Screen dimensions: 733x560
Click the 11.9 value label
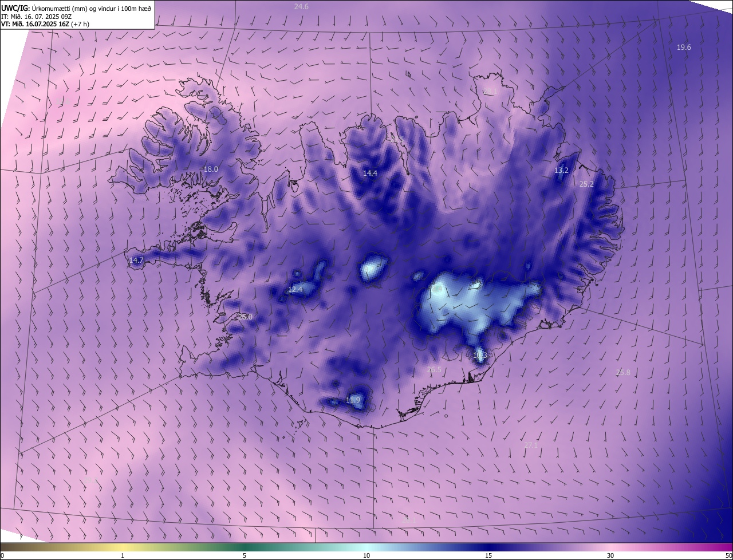pos(353,400)
